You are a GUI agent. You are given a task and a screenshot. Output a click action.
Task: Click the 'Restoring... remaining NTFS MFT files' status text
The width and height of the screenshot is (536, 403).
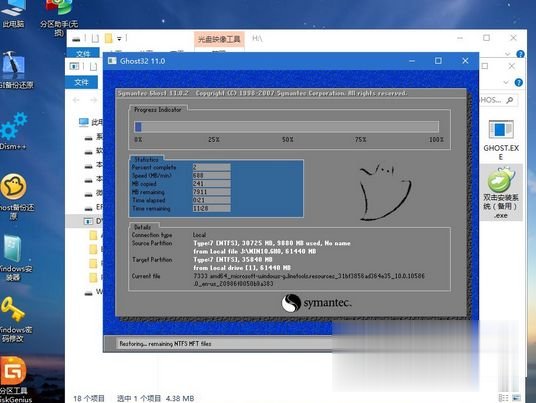point(165,344)
